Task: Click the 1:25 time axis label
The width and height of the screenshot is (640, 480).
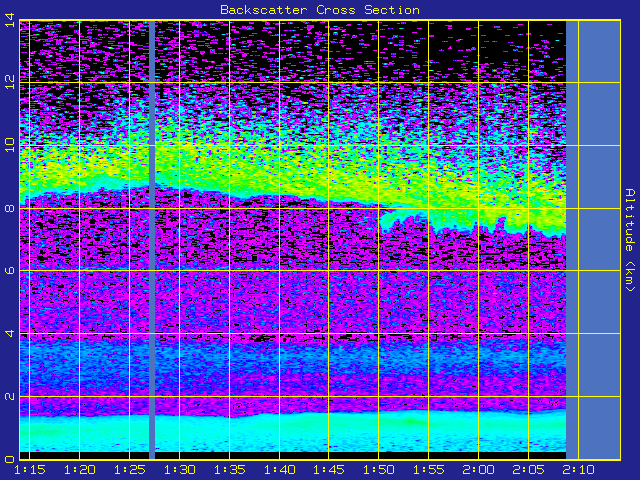Action: point(129,469)
